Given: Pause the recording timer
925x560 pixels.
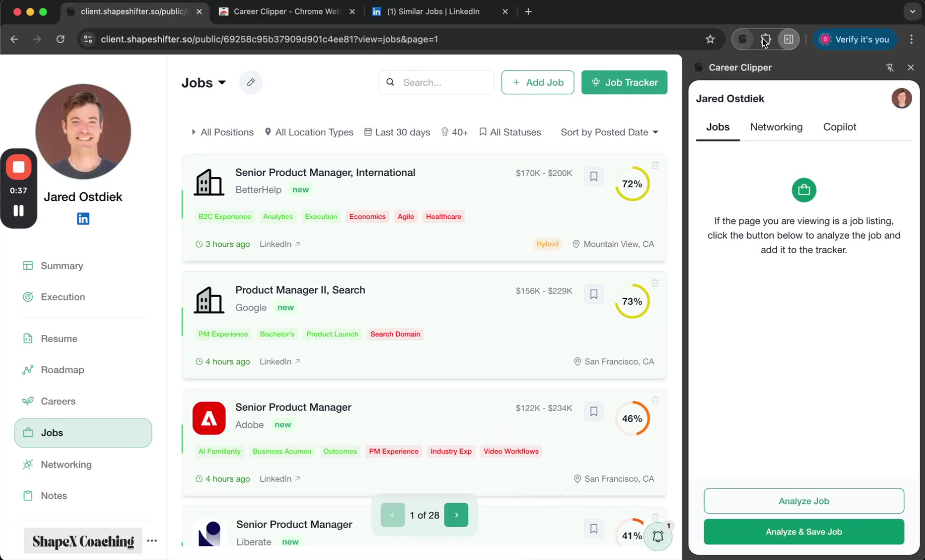Looking at the screenshot, I should pyautogui.click(x=19, y=211).
